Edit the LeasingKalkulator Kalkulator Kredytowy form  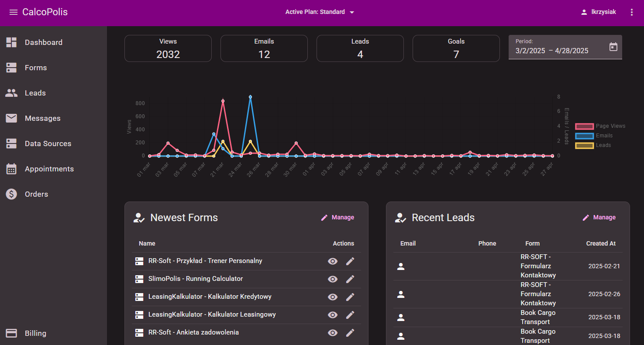tap(350, 297)
